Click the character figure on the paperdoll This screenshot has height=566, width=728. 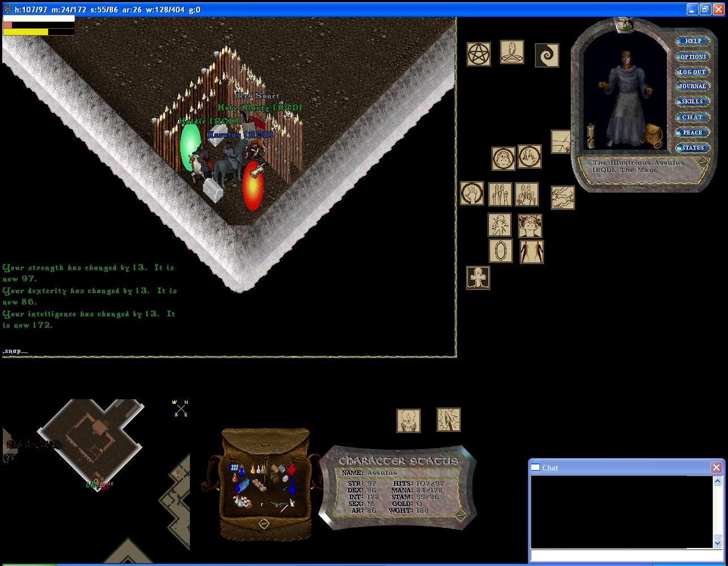(x=626, y=99)
